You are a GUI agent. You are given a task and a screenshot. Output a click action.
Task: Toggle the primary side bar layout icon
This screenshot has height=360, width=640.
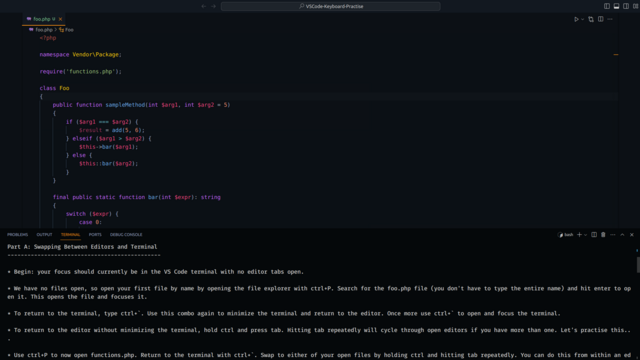[x=607, y=6]
